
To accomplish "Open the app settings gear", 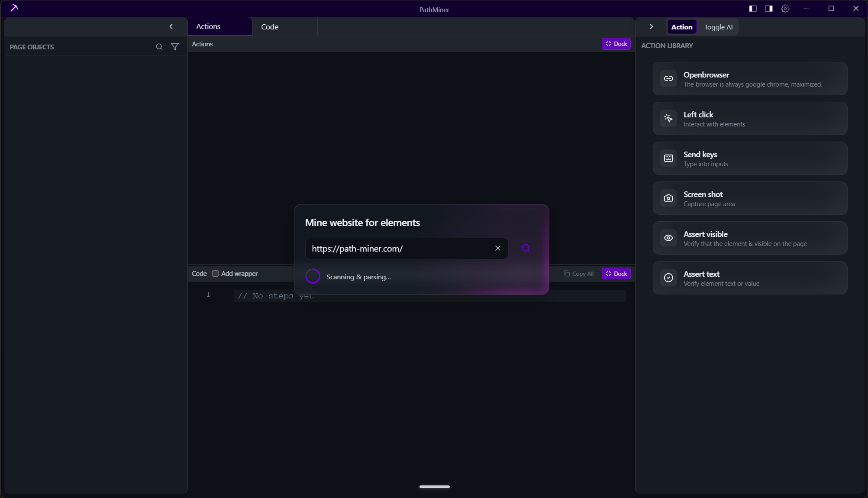I will (785, 9).
